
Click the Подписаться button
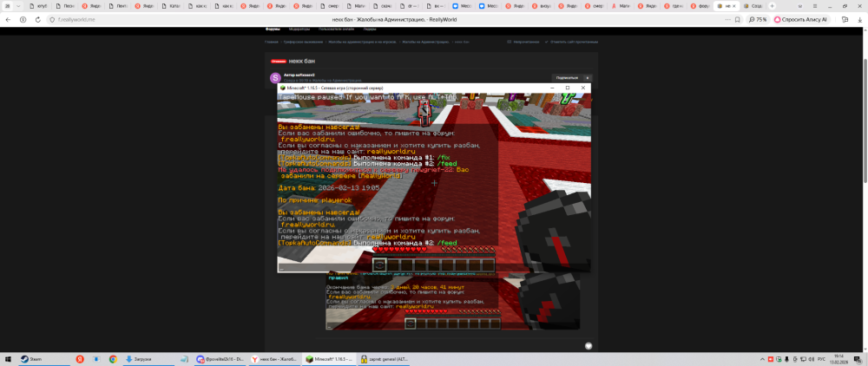coord(567,78)
